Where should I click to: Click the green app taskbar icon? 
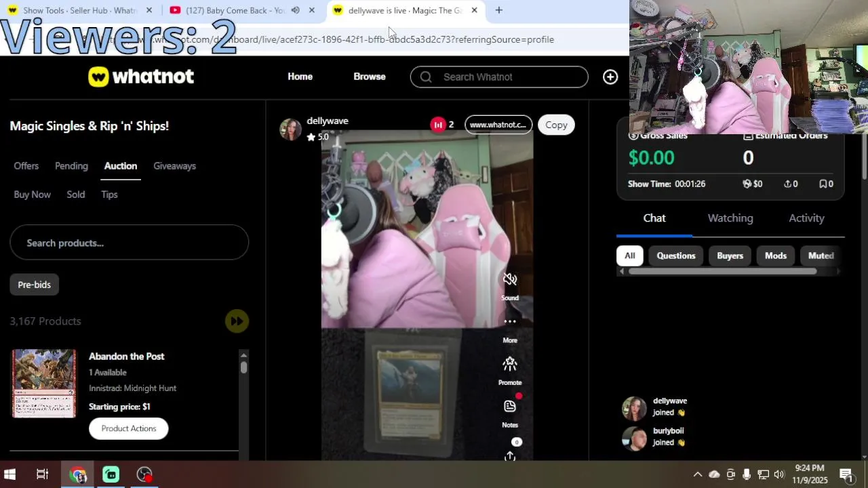coord(111,474)
